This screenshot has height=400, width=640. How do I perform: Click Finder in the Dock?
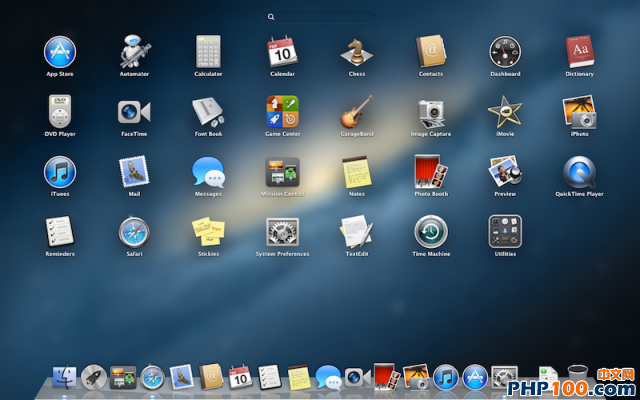[64, 376]
